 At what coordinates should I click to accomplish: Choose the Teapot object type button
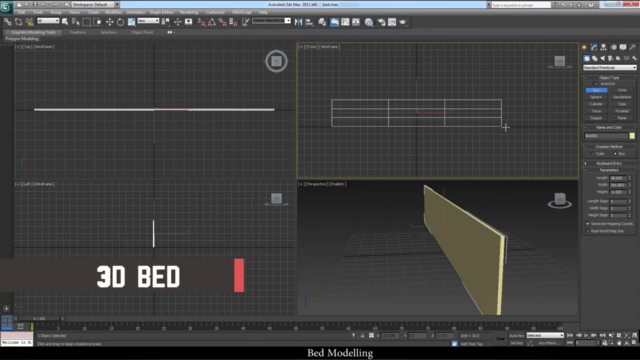pyautogui.click(x=596, y=118)
